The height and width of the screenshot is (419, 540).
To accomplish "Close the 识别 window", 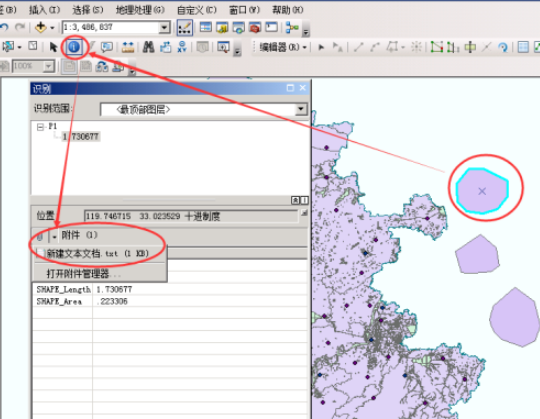I will point(303,88).
